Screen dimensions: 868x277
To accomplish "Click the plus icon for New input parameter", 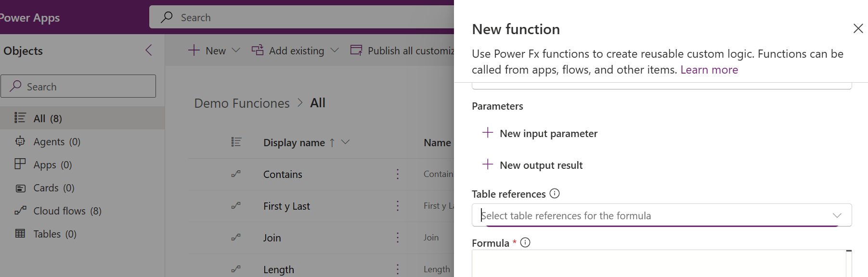I will (488, 132).
